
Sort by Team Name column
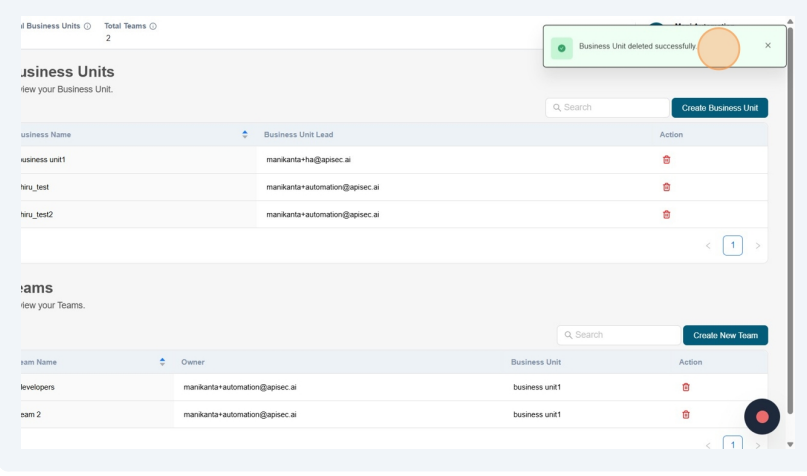coord(162,362)
